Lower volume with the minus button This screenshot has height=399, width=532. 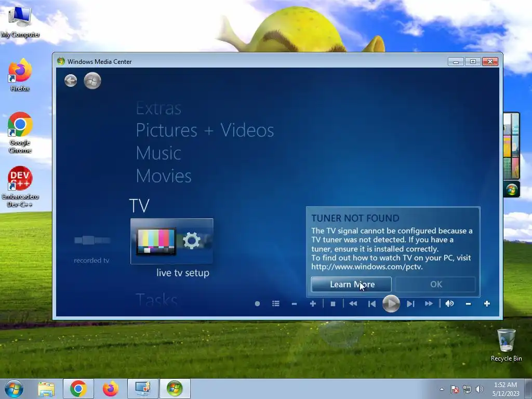pos(468,303)
